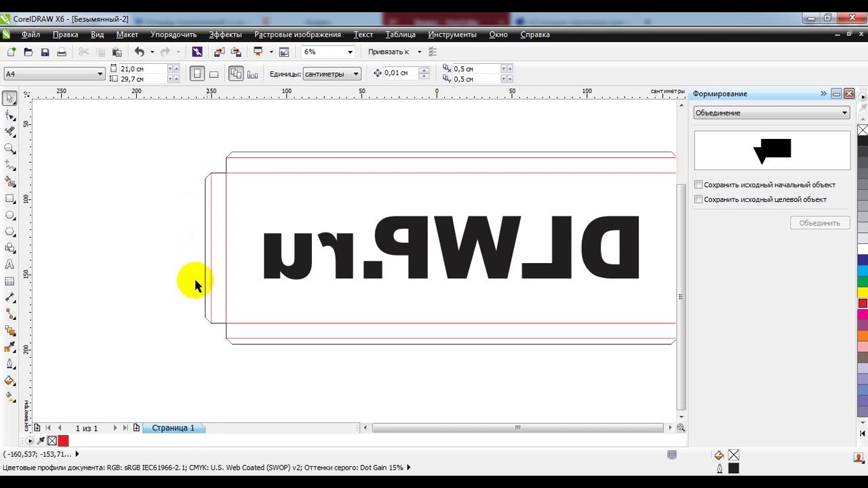
Task: Click the nudge distance 0,01 см field
Action: point(401,73)
